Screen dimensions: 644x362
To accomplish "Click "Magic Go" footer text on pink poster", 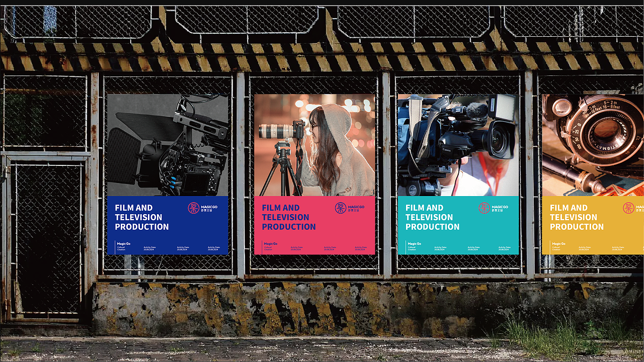I will 271,243.
